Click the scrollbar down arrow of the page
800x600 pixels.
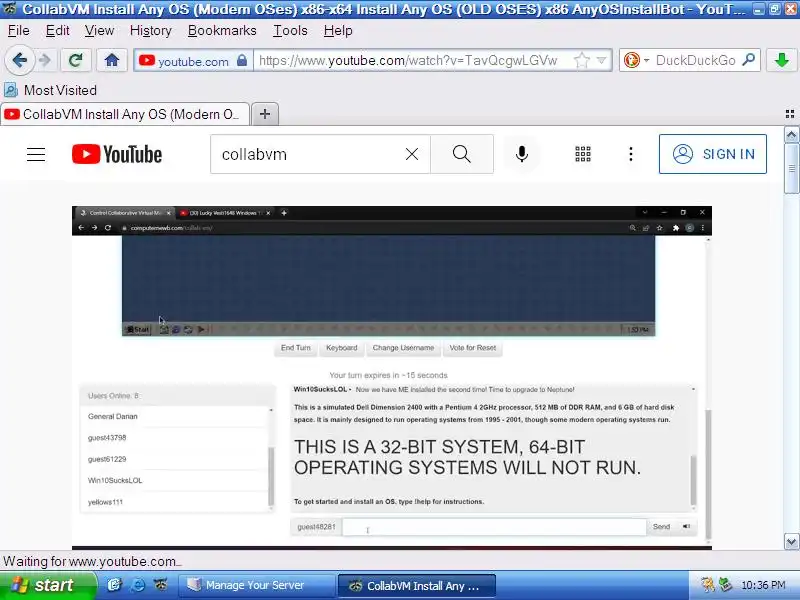click(791, 542)
